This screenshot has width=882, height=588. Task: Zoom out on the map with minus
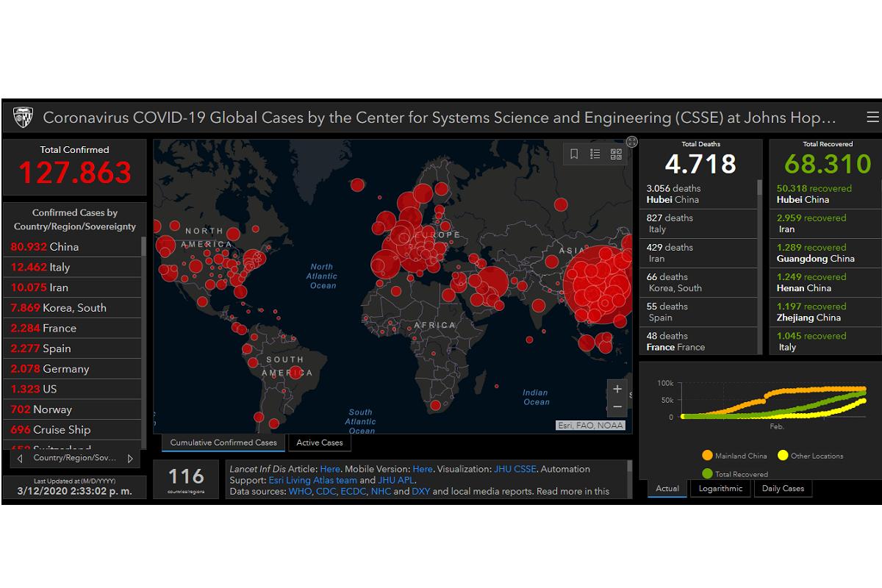[x=617, y=406]
